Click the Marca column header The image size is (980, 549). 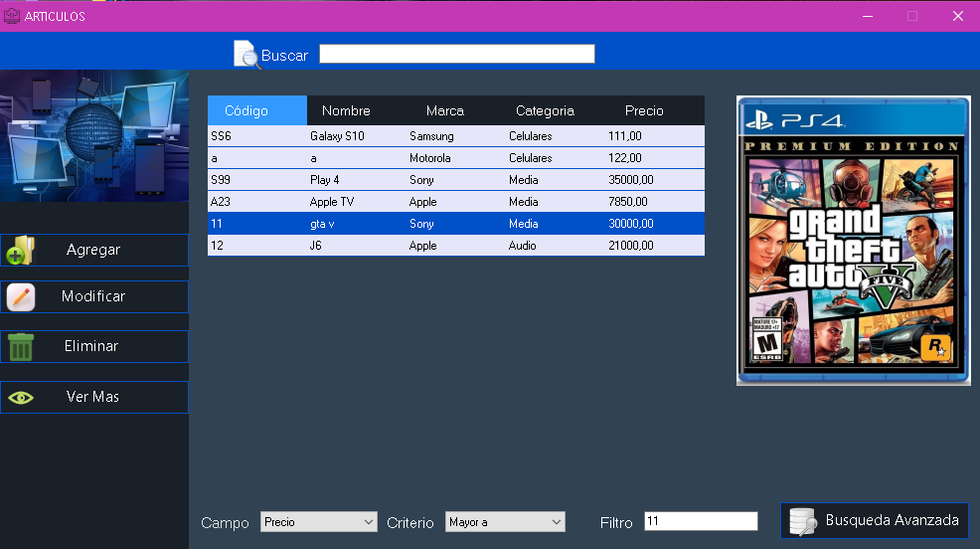[x=444, y=110]
